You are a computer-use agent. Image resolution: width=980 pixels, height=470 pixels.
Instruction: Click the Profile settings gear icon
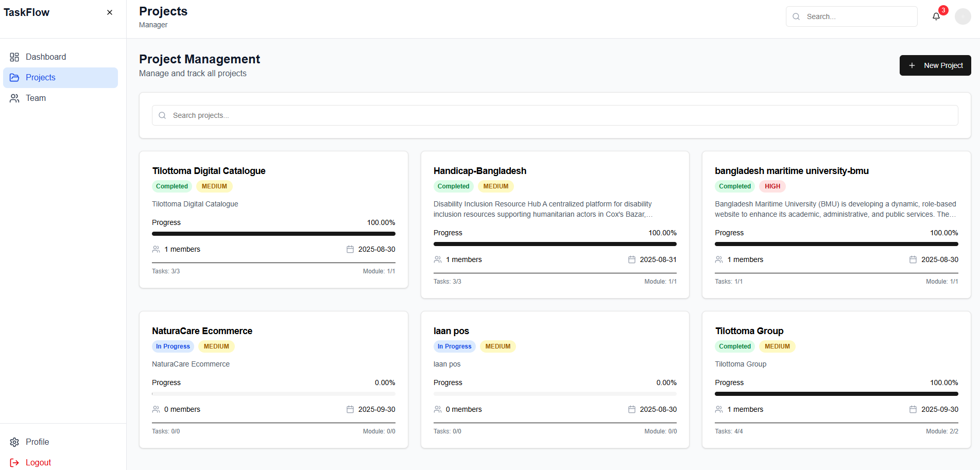pyautogui.click(x=14, y=442)
